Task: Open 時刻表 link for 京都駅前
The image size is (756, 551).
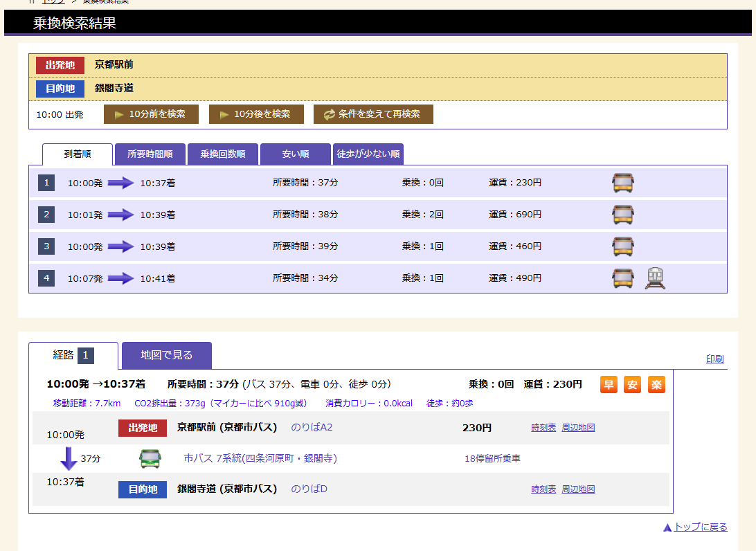Action: point(543,428)
